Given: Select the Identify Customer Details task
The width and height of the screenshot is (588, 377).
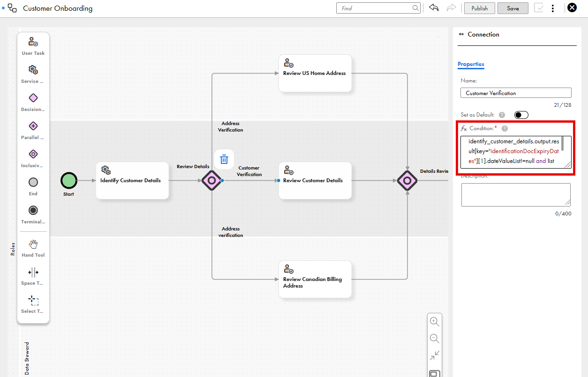Looking at the screenshot, I should 132,180.
